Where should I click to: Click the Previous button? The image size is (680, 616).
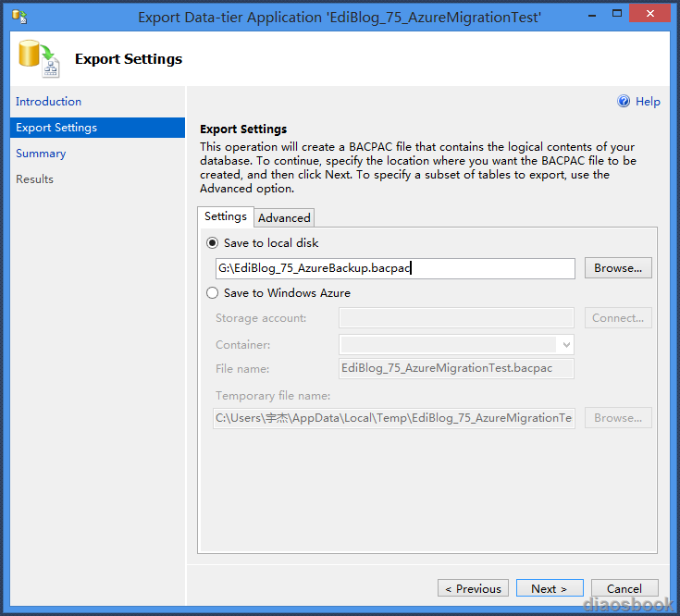[473, 588]
